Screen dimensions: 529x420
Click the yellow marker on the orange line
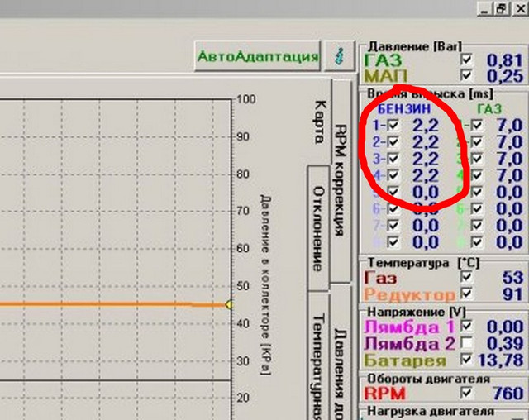tap(229, 304)
